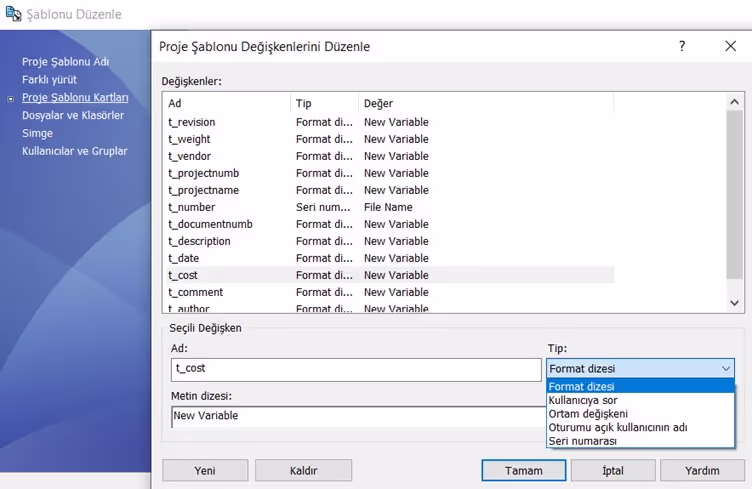The width and height of the screenshot is (752, 489).
Task: Select the t_projectname variable row
Action: point(389,190)
